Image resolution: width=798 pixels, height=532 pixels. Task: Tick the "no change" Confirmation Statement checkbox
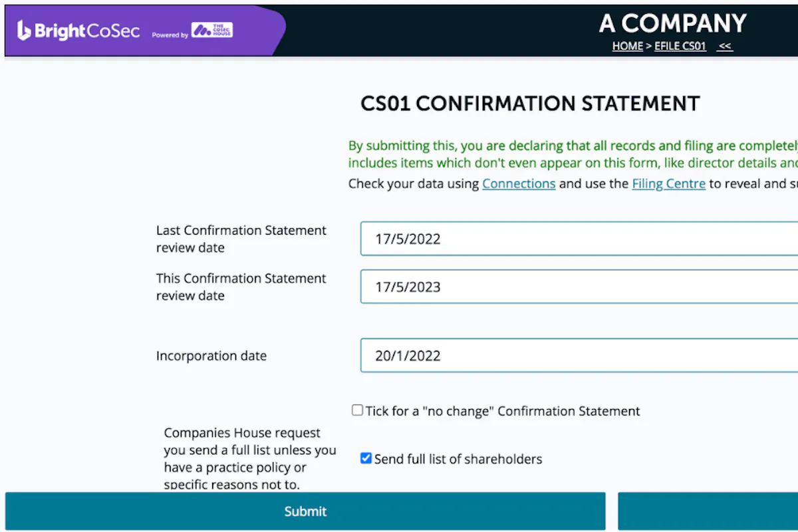pyautogui.click(x=358, y=410)
